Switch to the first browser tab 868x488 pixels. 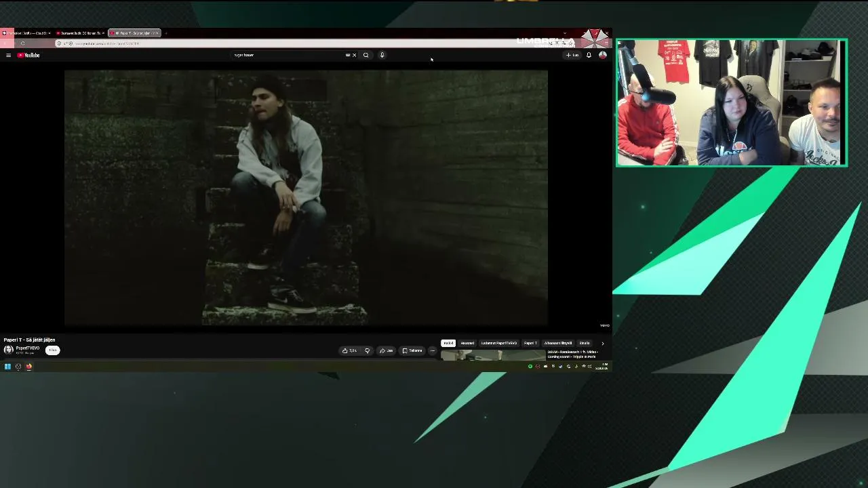coord(26,33)
